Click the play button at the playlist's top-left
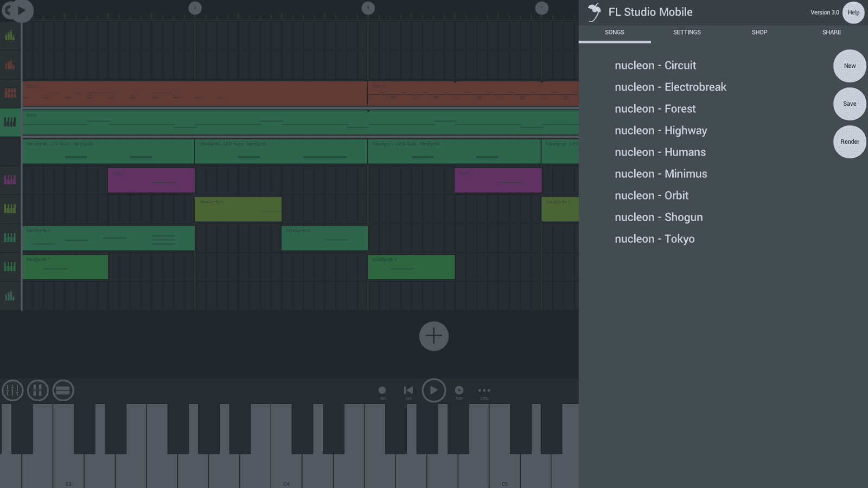868x488 pixels. tap(22, 10)
